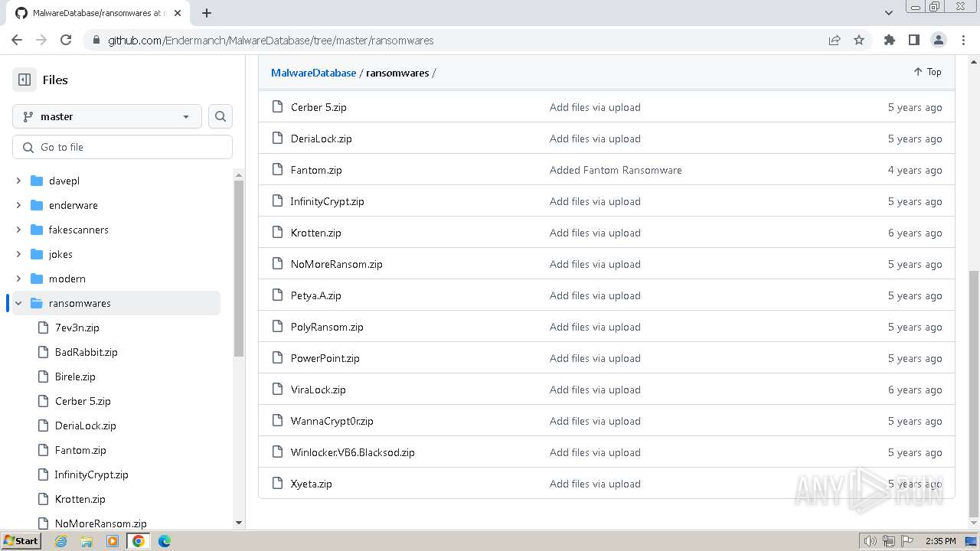Open Xyeta.zip in file list
Screen dimensions: 980x551
pyautogui.click(x=311, y=484)
